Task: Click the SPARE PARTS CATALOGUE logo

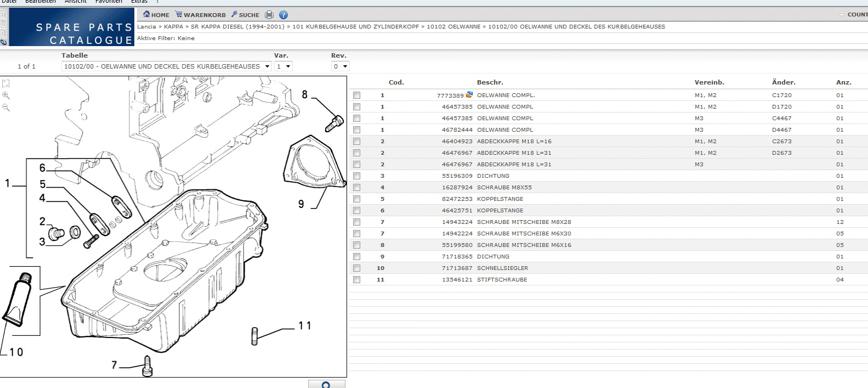Action: click(x=72, y=27)
